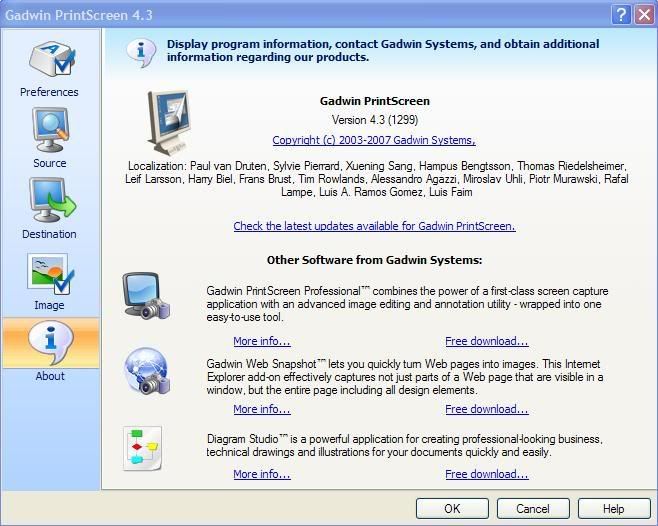658x526 pixels.
Task: Click the Diagram Studio flowchart icon
Action: (143, 448)
